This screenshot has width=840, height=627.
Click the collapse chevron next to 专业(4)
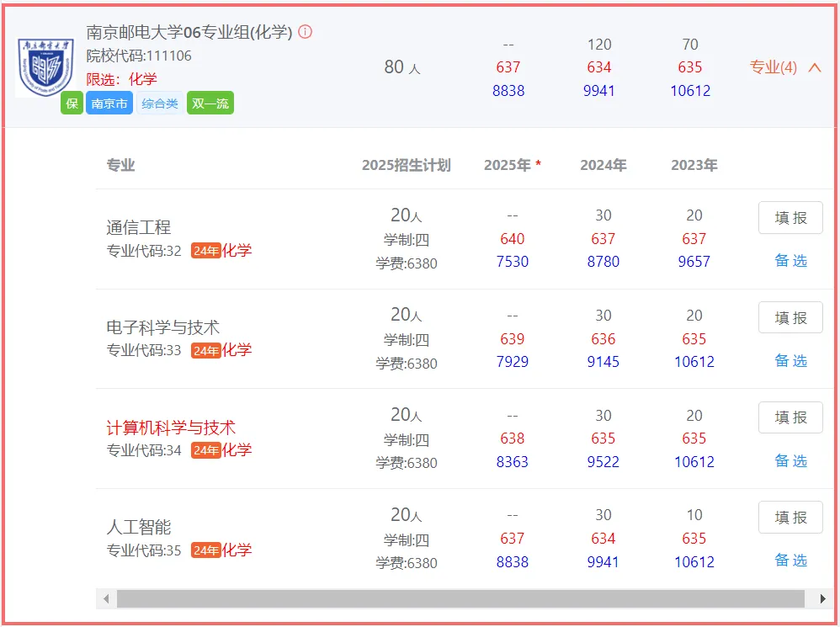click(x=814, y=67)
